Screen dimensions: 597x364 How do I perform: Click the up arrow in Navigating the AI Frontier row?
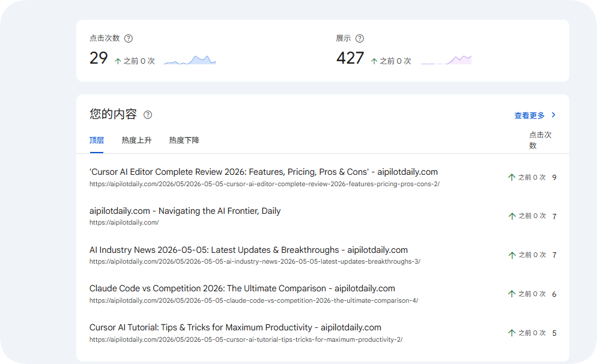click(x=512, y=216)
